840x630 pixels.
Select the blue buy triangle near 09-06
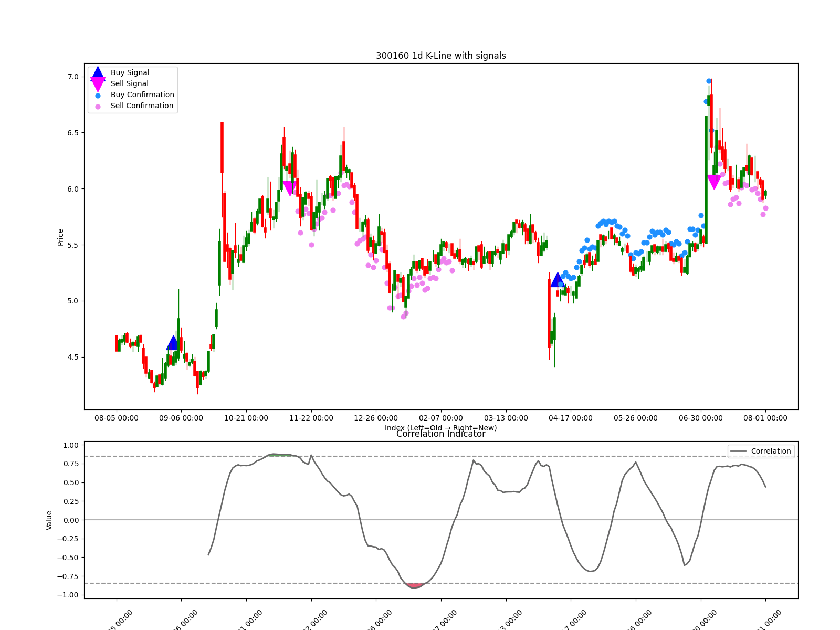tap(173, 343)
